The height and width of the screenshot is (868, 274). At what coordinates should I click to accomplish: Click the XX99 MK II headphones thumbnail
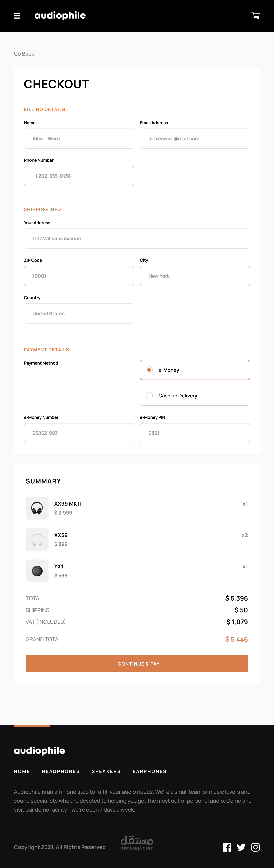point(37,508)
